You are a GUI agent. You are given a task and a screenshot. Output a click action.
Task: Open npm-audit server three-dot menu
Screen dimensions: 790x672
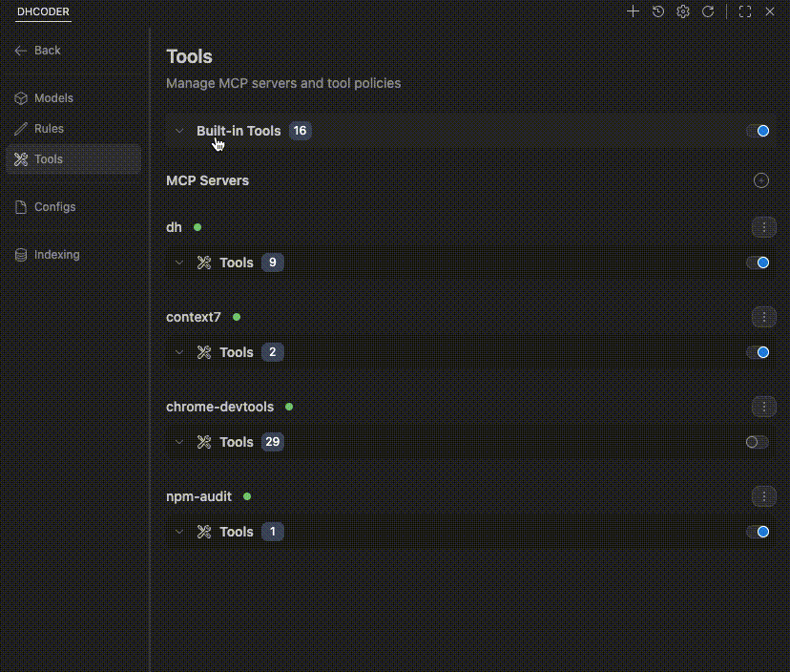pos(763,496)
